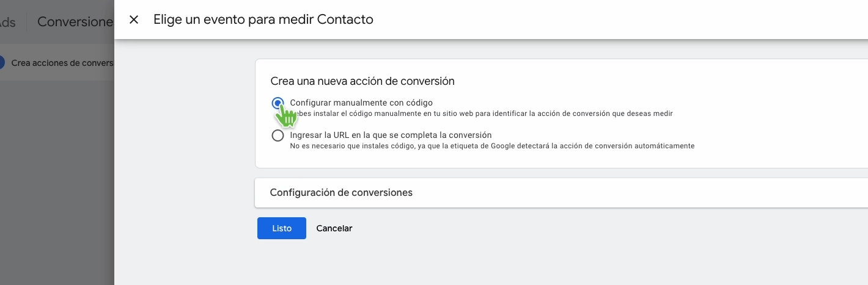The image size is (868, 285).
Task: Click the green hand pointer icon
Action: [x=285, y=114]
